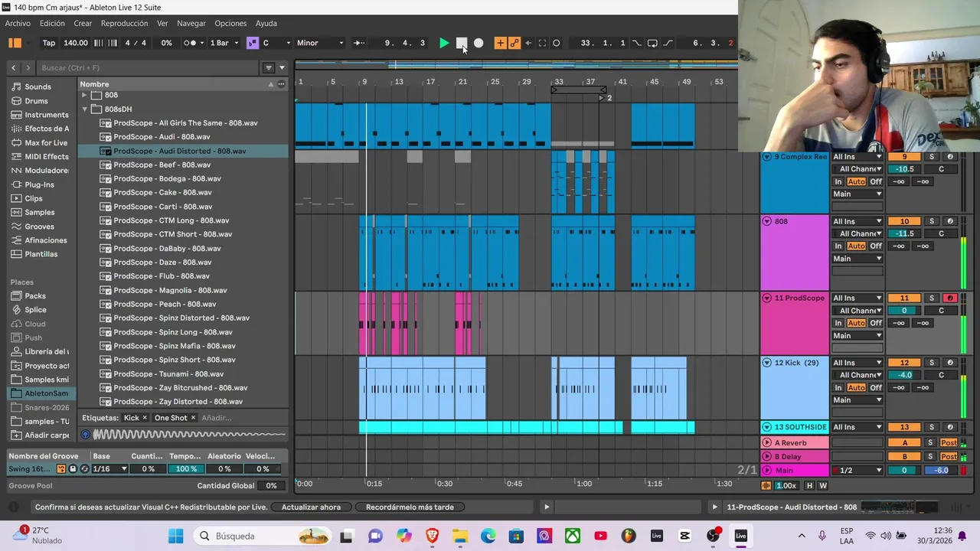Open 11 ProdScope All Ins input dropdown
Viewport: 980px width, 551px height.
pyautogui.click(x=857, y=298)
